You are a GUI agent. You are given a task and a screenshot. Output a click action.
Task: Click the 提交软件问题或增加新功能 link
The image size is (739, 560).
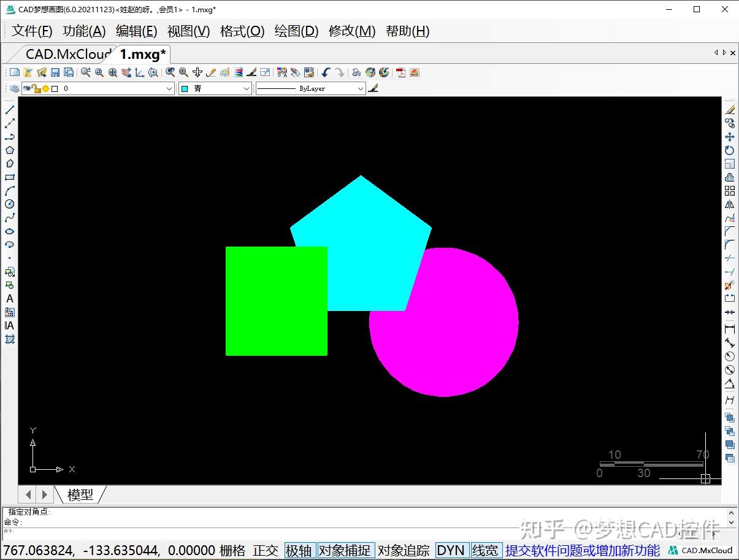coord(581,550)
